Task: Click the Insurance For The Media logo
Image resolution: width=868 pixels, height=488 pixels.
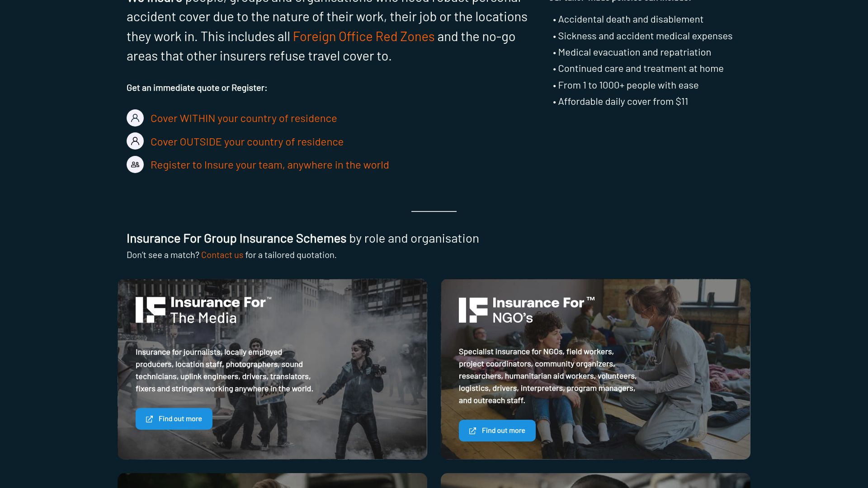Action: coord(203,310)
